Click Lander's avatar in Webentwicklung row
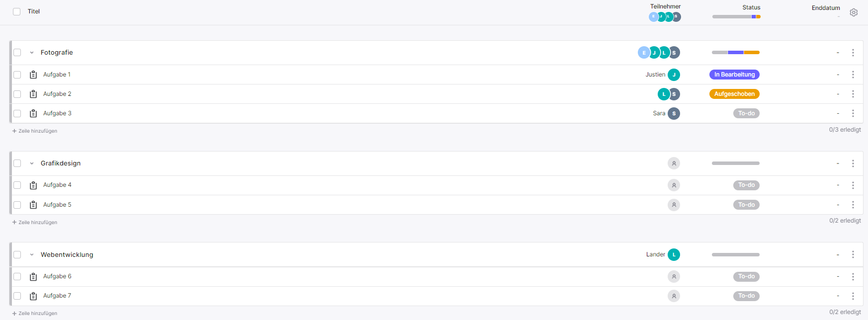 pos(674,254)
